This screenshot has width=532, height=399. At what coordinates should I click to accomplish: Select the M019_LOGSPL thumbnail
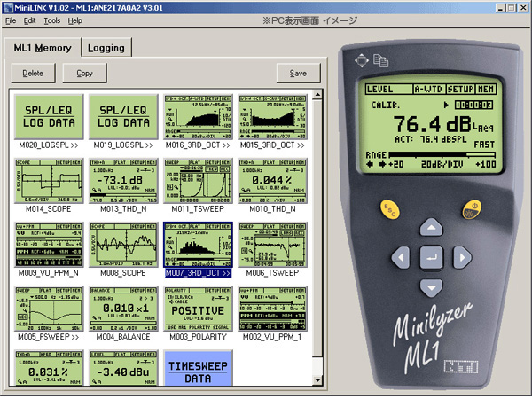click(x=123, y=116)
